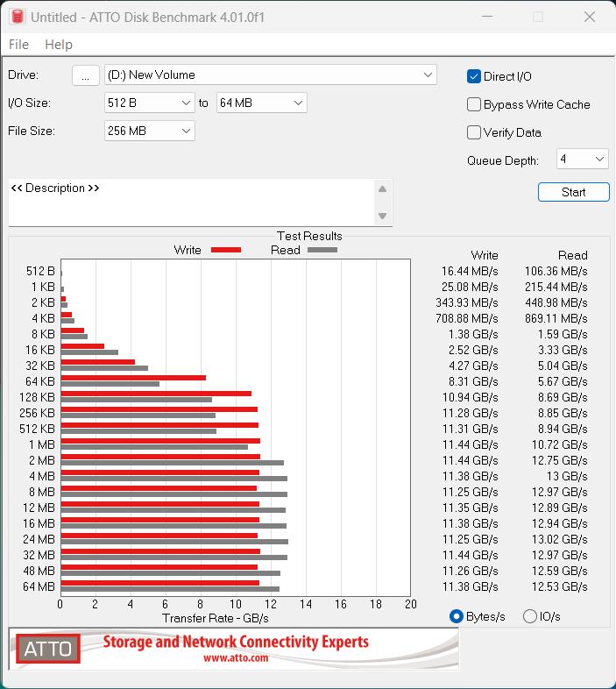Check the Verify Data box
The image size is (616, 689).
click(x=474, y=132)
